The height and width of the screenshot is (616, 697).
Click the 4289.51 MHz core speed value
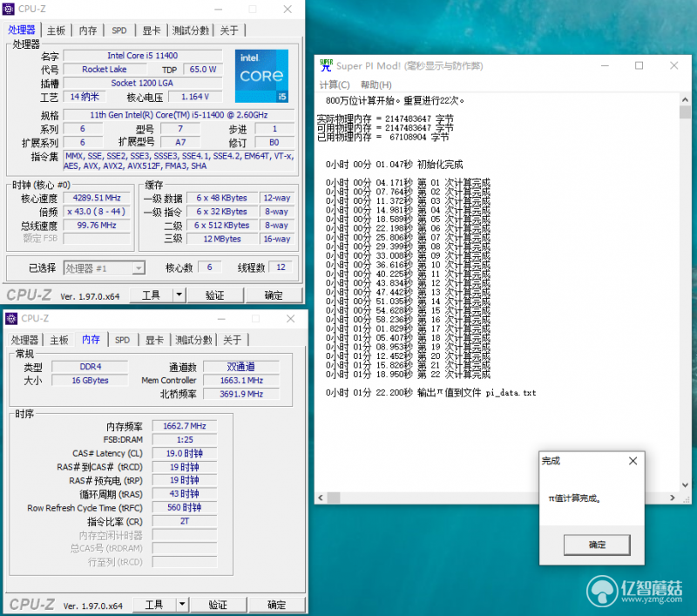[97, 198]
